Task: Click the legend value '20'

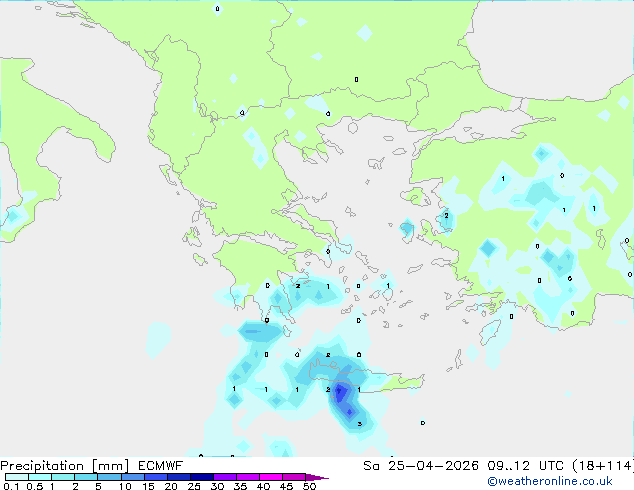Action: click(x=171, y=486)
